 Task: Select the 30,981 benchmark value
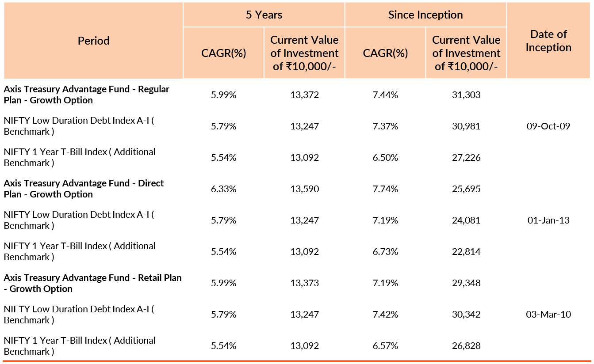pyautogui.click(x=466, y=126)
